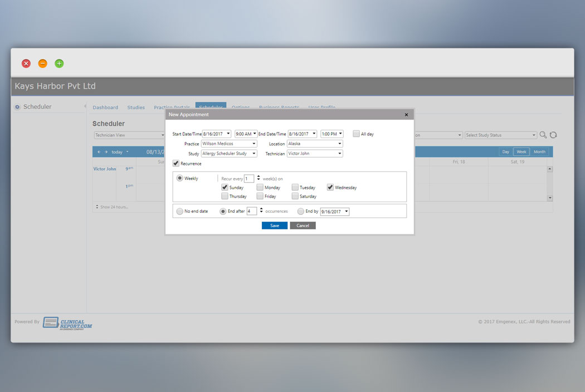Screen dimensions: 585x392
Task: Open the Dashboard tab
Action: [105, 107]
